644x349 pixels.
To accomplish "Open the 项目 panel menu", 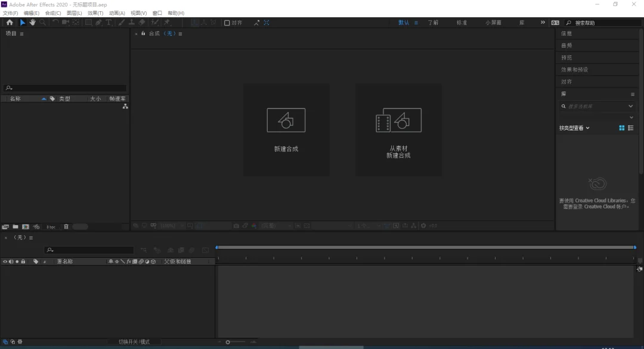I will pyautogui.click(x=22, y=34).
